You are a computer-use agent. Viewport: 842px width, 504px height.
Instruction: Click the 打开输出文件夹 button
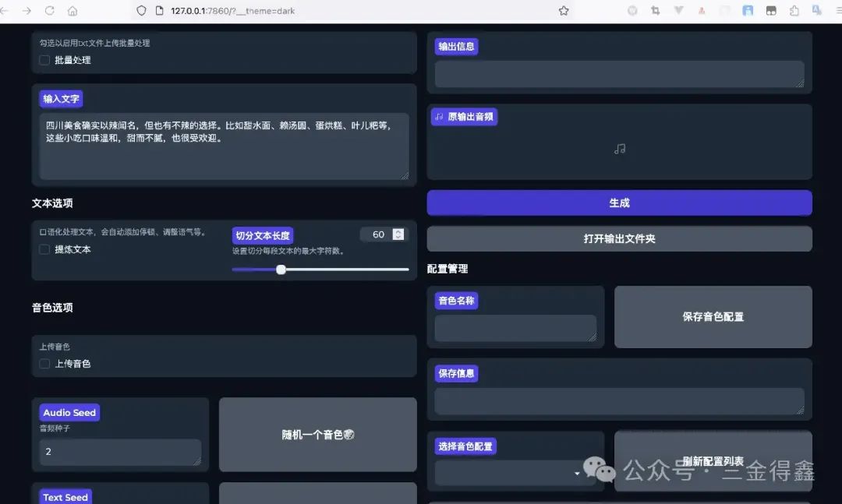619,239
